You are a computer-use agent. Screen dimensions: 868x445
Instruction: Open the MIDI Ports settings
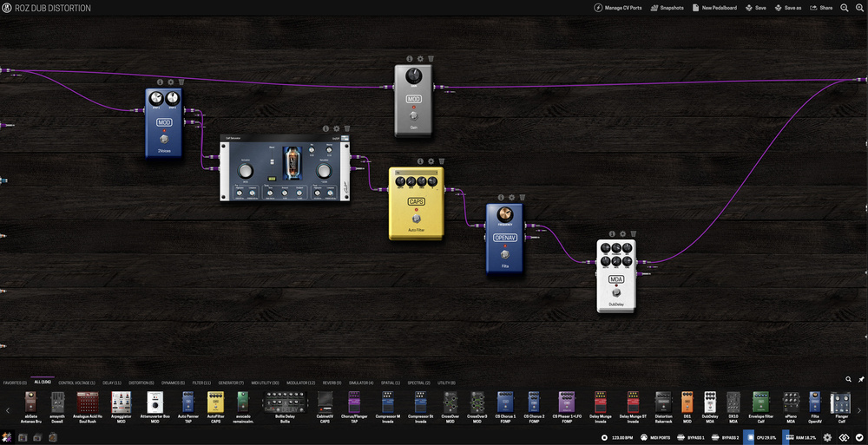(x=655, y=437)
